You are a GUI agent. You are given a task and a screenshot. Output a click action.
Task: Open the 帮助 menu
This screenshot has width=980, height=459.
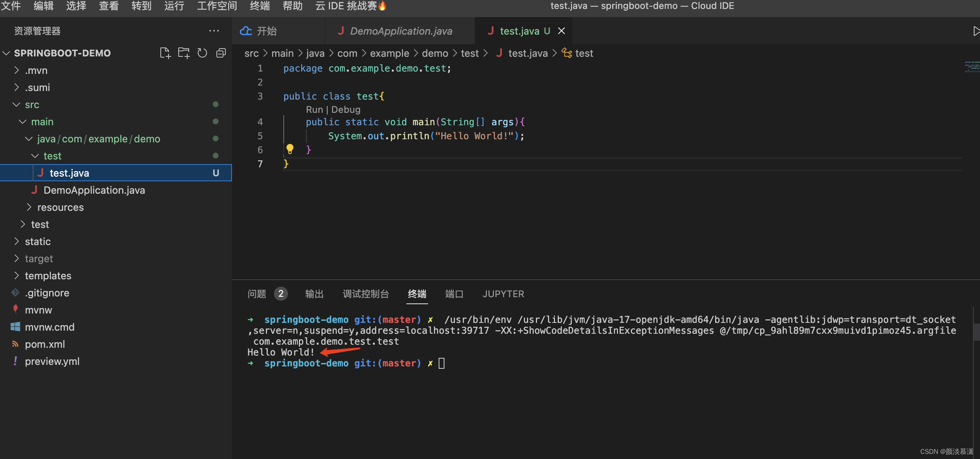293,6
